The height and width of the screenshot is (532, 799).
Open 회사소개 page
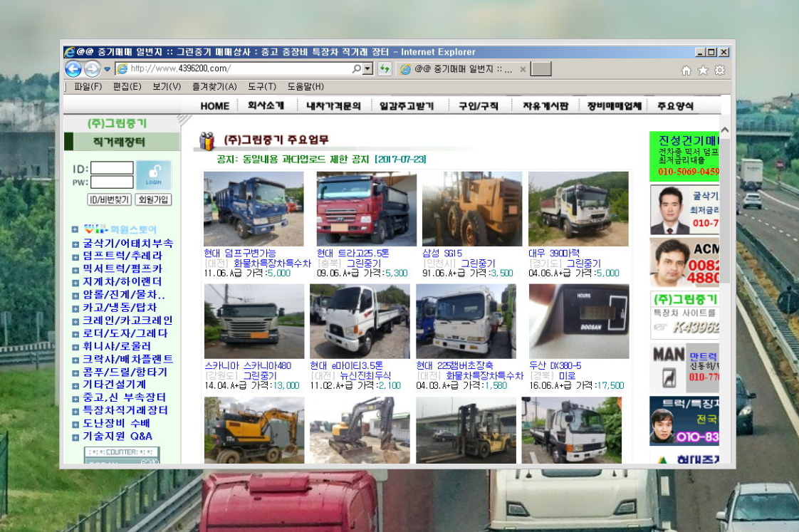click(x=266, y=105)
